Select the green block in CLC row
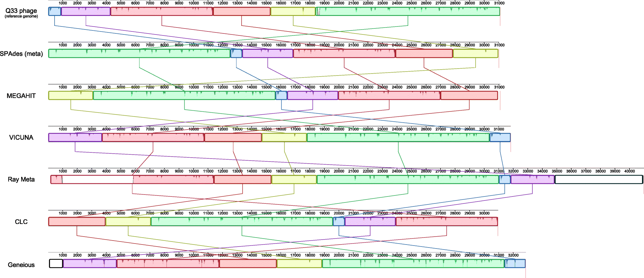Image resolution: width=644 pixels, height=278 pixels. (242, 222)
